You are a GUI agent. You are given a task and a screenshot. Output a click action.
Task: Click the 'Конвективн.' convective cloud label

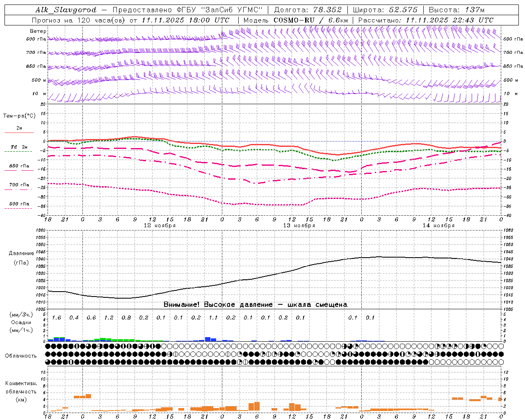click(x=21, y=383)
